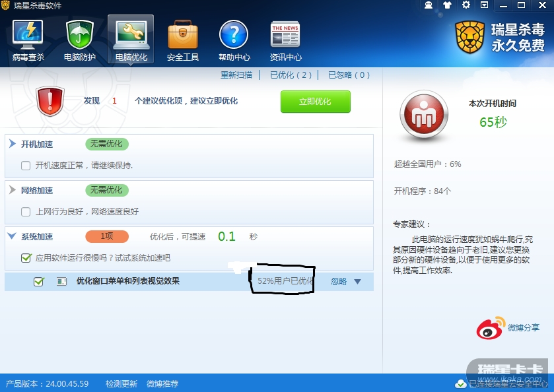Image resolution: width=554 pixels, height=392 pixels.
Task: Open the 安全工具 toolbox section
Action: coord(183,40)
